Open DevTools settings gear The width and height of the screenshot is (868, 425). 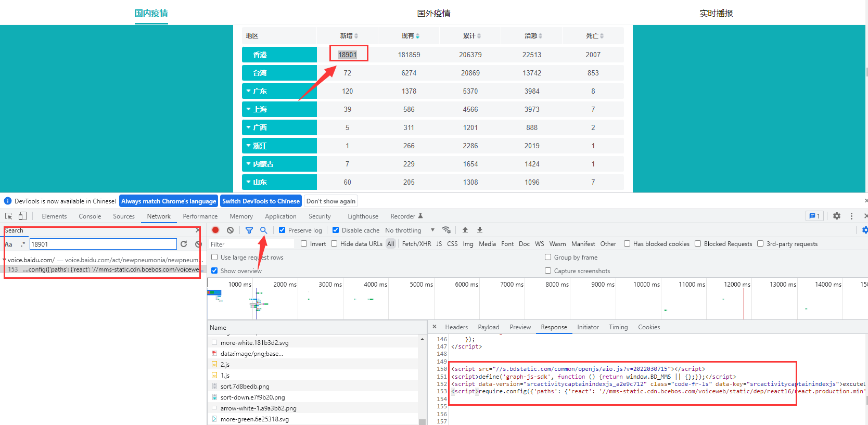tap(837, 216)
